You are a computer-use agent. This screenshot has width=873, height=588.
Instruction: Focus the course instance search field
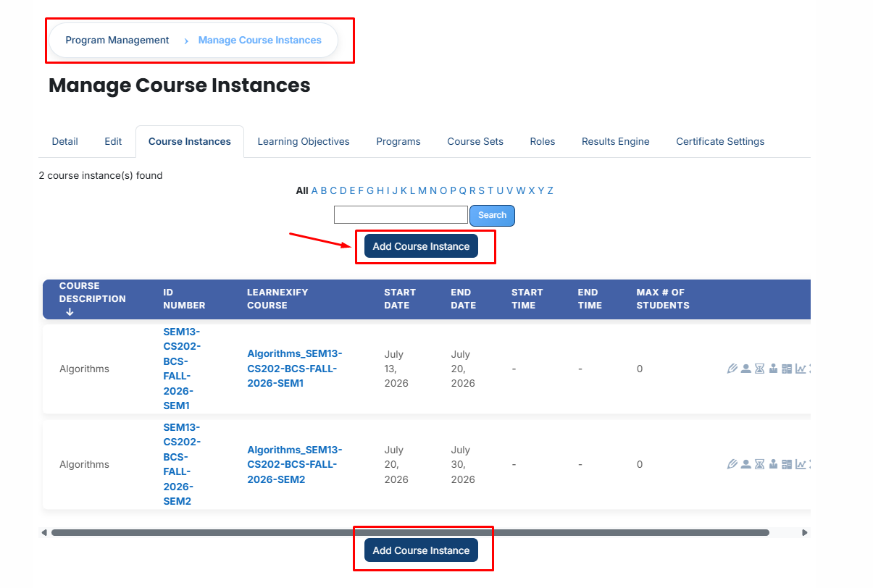tap(401, 215)
